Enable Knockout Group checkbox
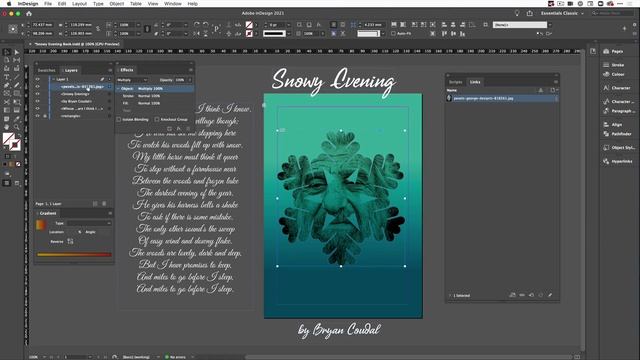The width and height of the screenshot is (640, 360). (157, 120)
